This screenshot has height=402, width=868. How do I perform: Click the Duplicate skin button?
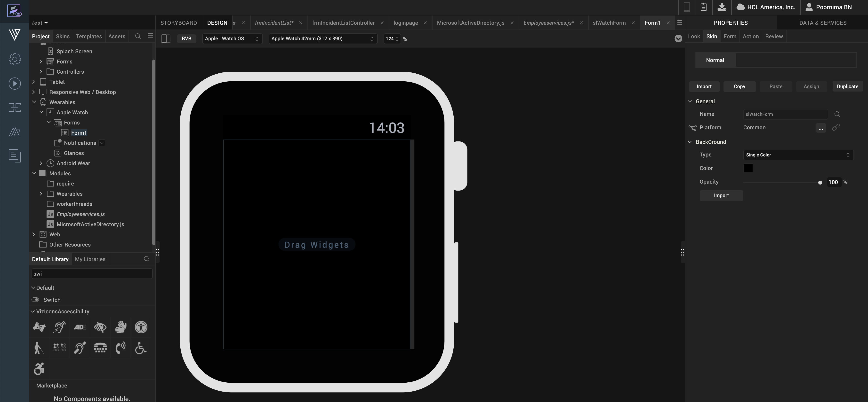(x=847, y=86)
